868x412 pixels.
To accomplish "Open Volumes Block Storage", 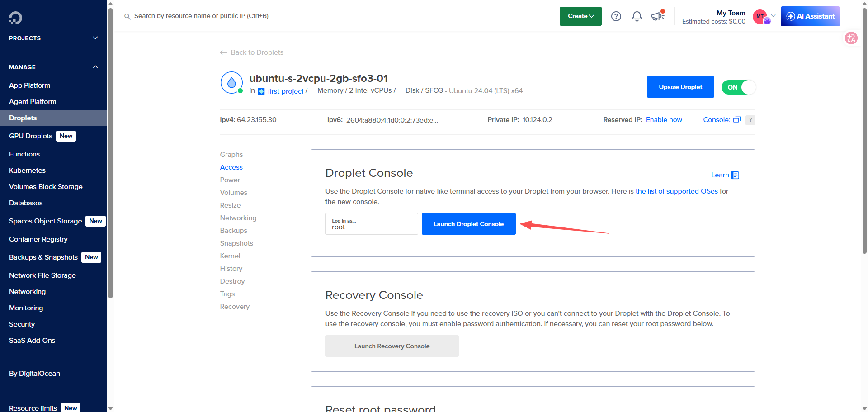I will point(46,187).
